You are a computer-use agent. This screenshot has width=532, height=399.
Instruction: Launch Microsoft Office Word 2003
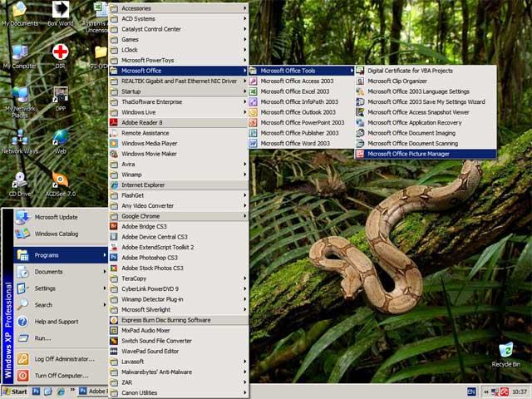(x=295, y=143)
